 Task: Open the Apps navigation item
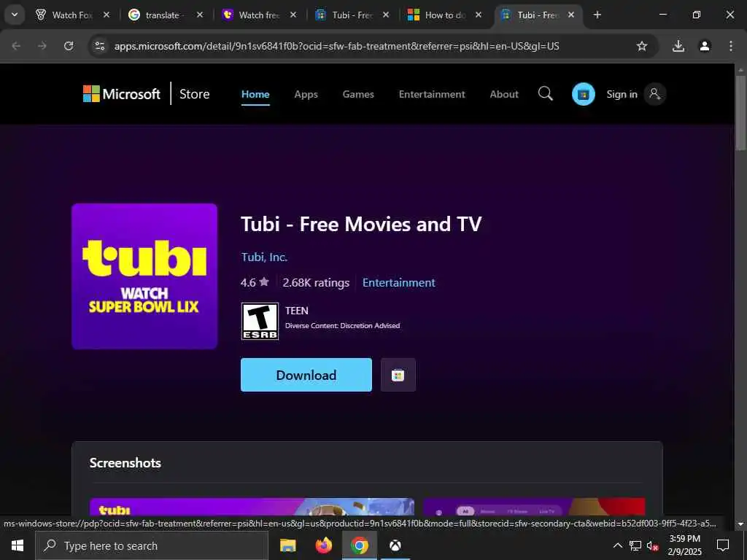[x=306, y=94]
